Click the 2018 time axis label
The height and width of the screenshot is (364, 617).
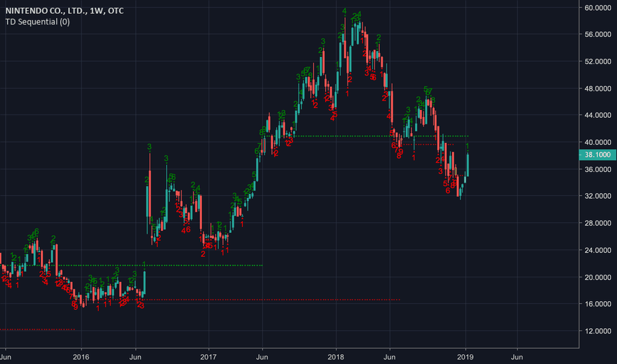point(336,357)
